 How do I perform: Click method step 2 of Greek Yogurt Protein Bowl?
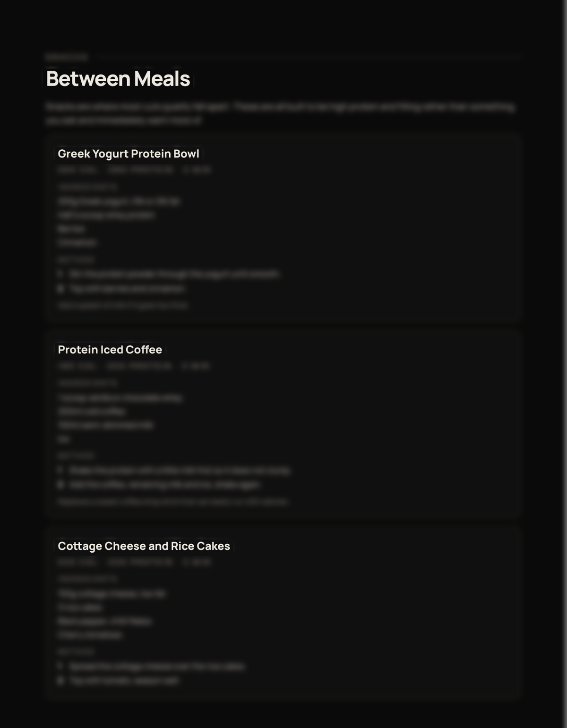click(121, 289)
